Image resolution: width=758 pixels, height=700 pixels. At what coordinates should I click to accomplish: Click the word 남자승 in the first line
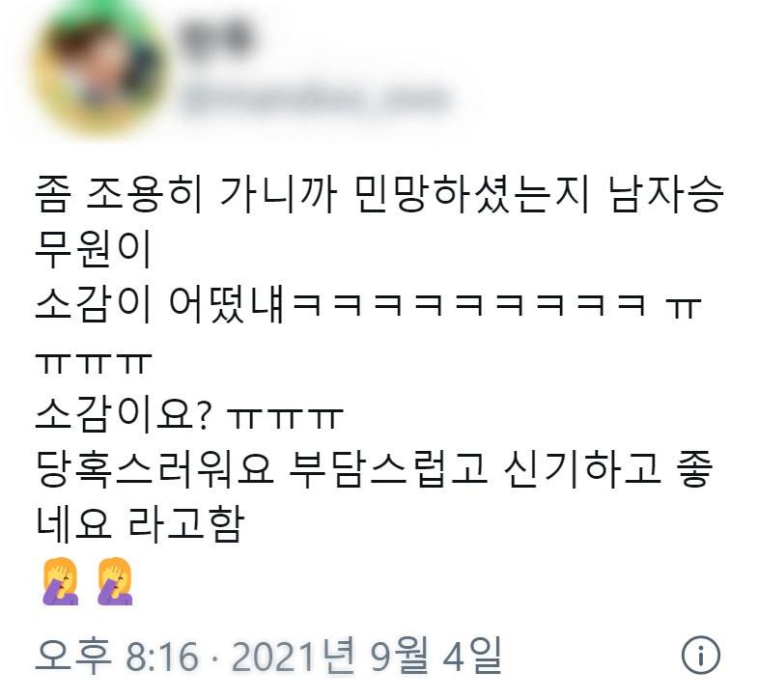click(666, 195)
